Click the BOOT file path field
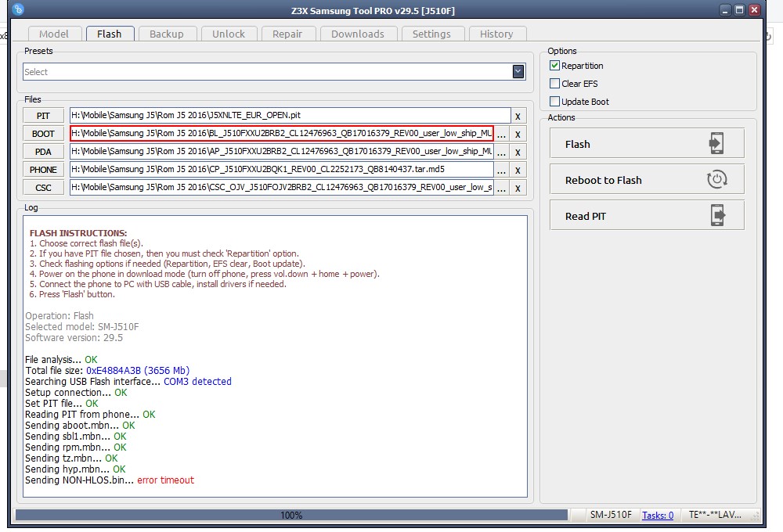 282,133
